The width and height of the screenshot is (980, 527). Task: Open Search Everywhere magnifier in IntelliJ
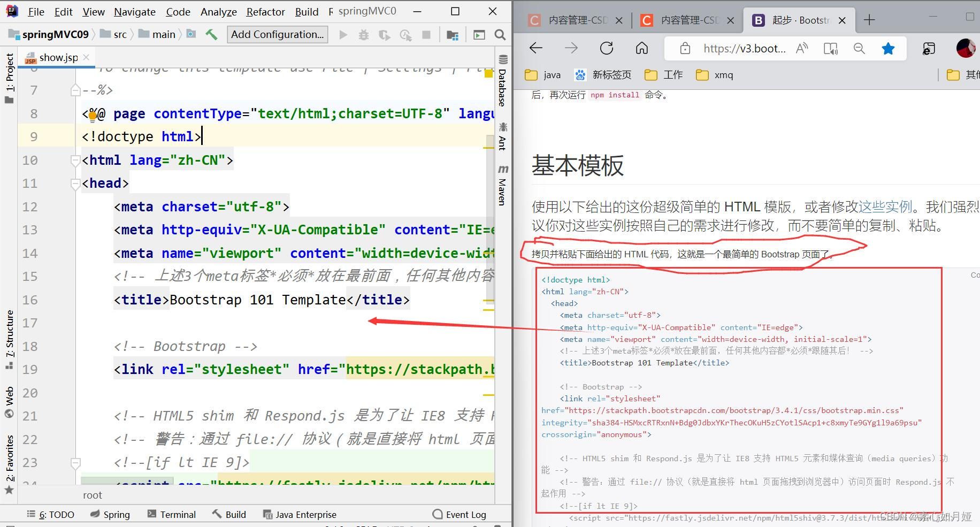pos(500,35)
